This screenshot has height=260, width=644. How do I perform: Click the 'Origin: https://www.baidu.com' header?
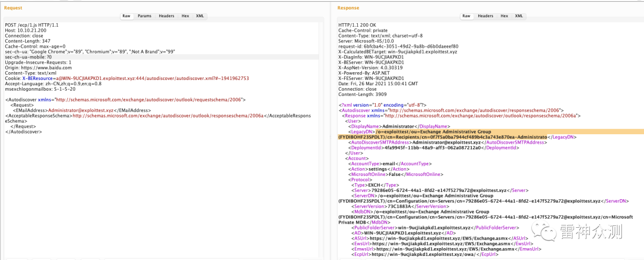pos(39,68)
